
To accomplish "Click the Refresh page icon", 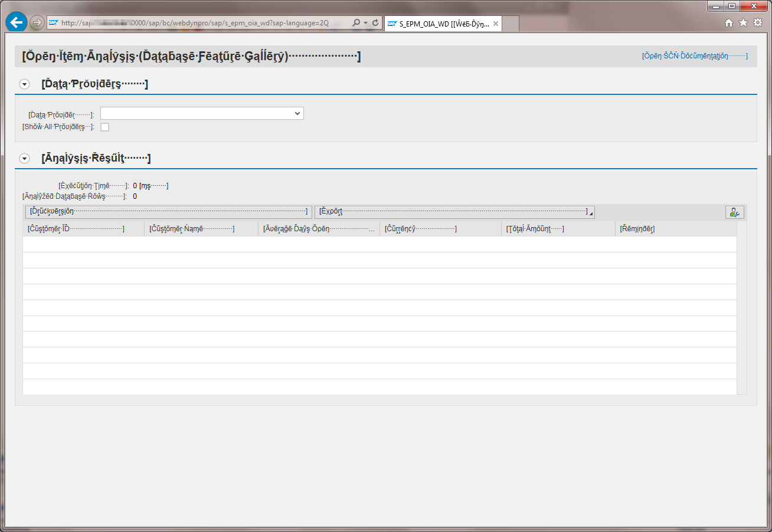I will coord(375,23).
